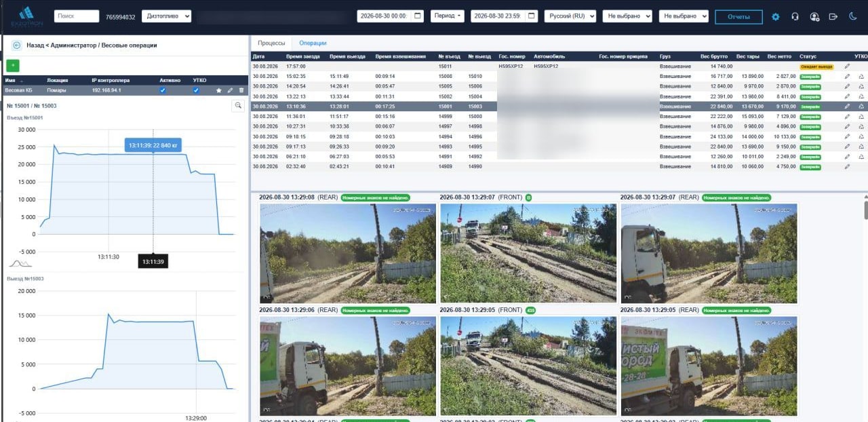Click the Имя column header in the scales list
868x422 pixels.
pos(10,80)
